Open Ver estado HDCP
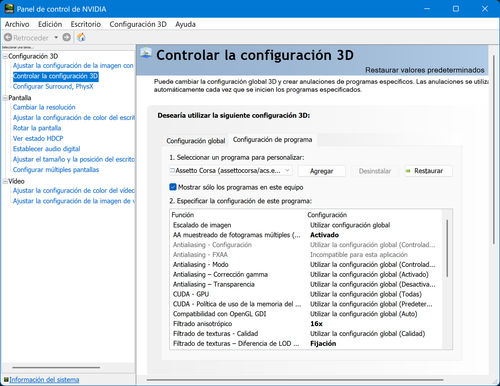 pos(38,139)
